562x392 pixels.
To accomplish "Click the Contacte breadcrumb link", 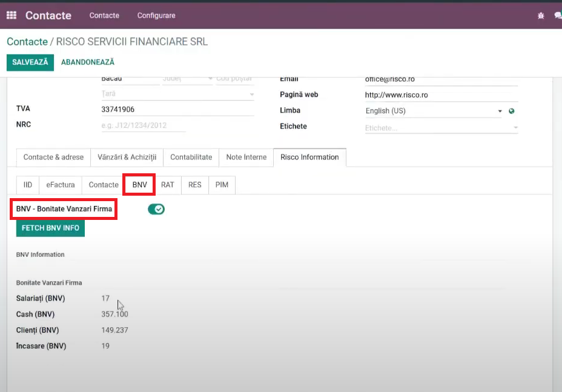I will coord(27,42).
